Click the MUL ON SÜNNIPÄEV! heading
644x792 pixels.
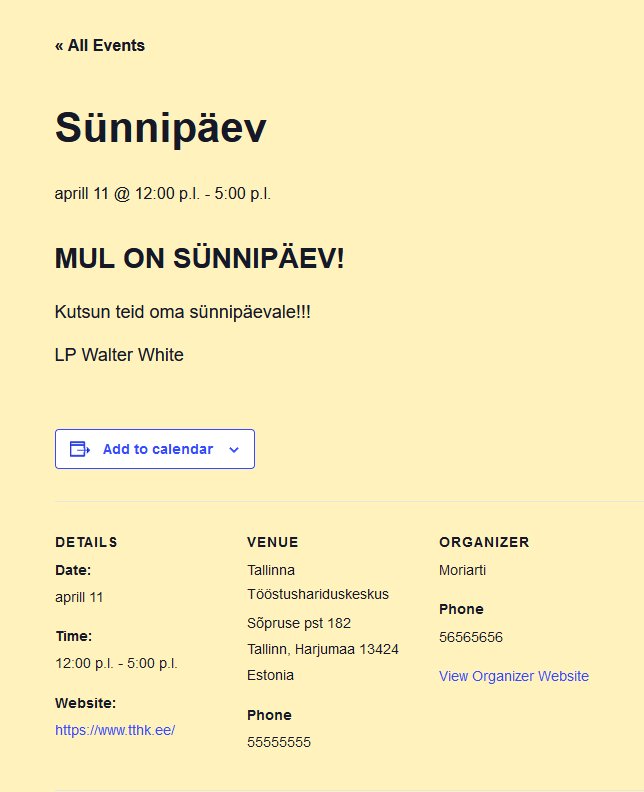pyautogui.click(x=200, y=258)
